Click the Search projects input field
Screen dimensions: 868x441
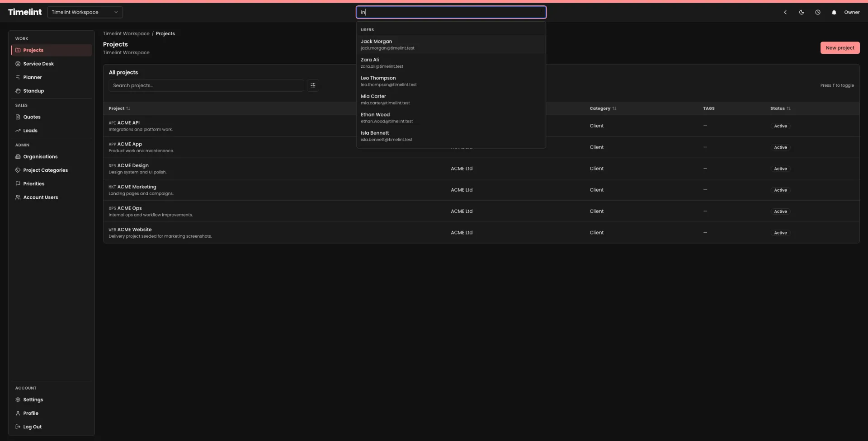(206, 85)
